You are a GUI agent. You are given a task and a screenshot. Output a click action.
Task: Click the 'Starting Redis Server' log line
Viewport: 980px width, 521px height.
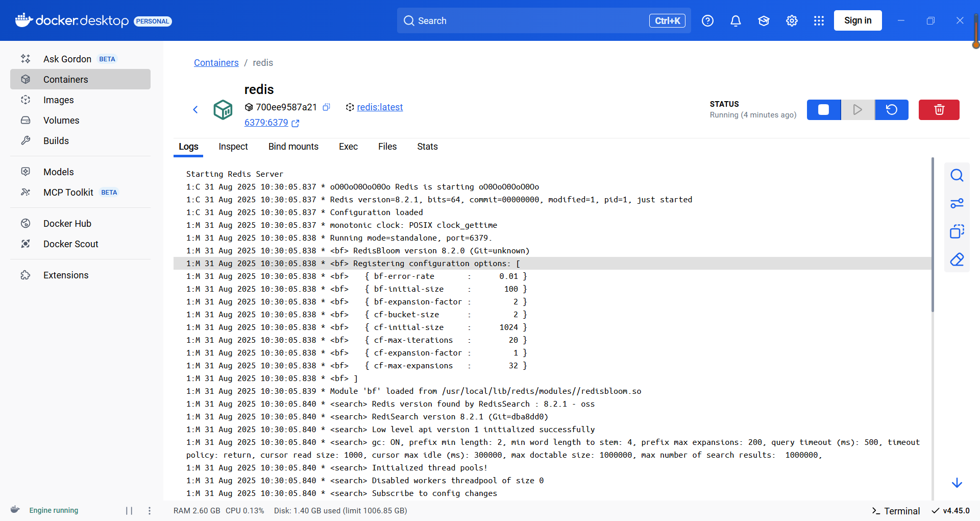pos(235,174)
